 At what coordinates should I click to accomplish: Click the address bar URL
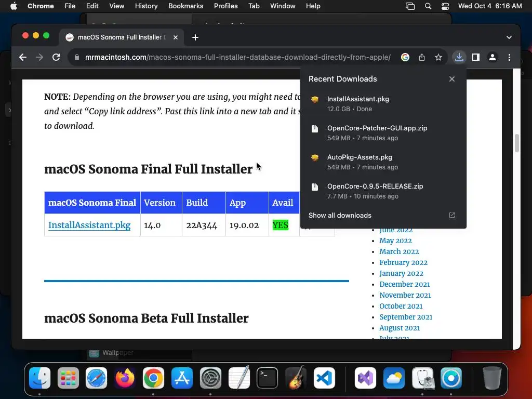coord(237,57)
